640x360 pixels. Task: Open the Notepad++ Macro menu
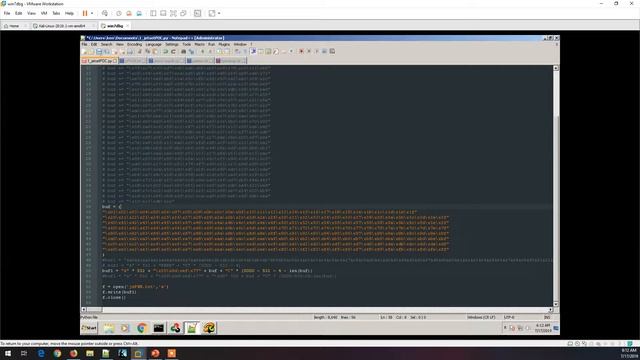[200, 44]
